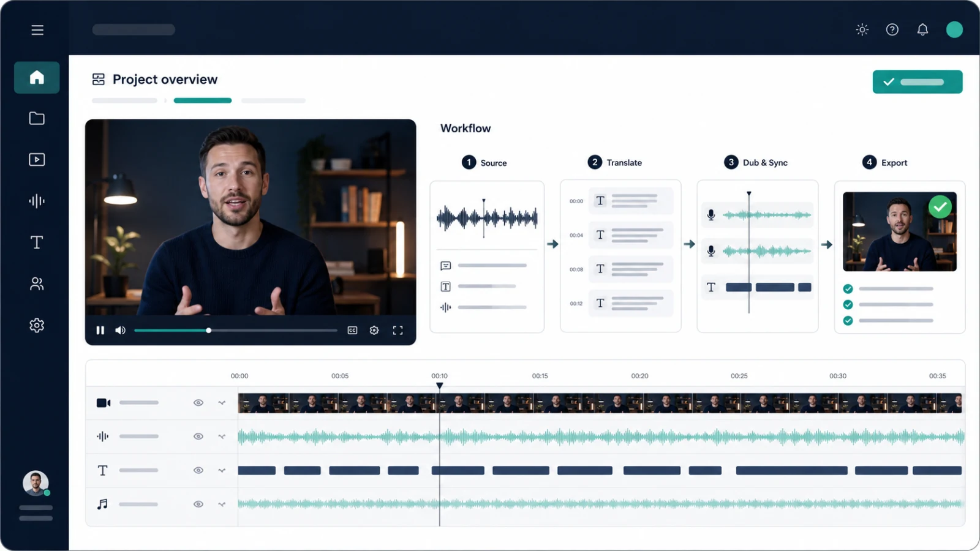Open the folder icon in sidebar
Screen dimensions: 980x551
tap(37, 118)
